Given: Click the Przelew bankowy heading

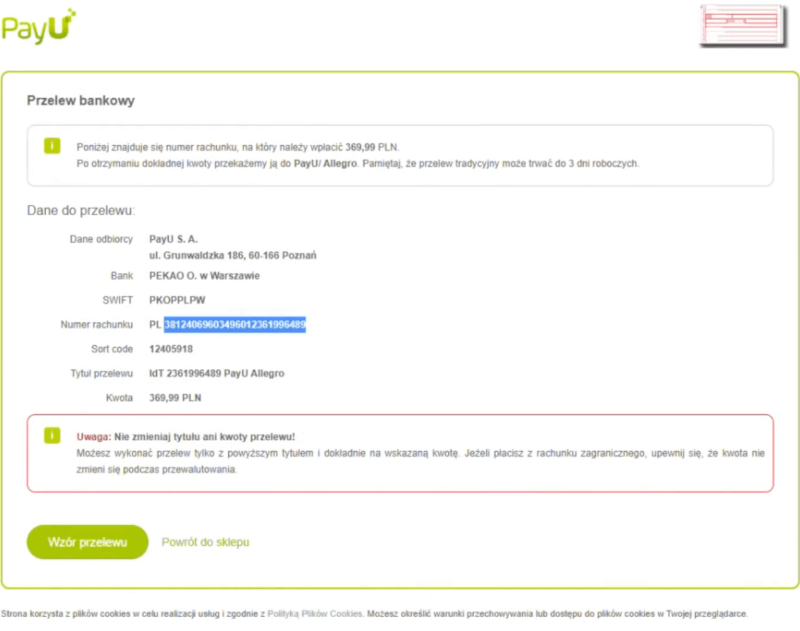Looking at the screenshot, I should pyautogui.click(x=81, y=101).
